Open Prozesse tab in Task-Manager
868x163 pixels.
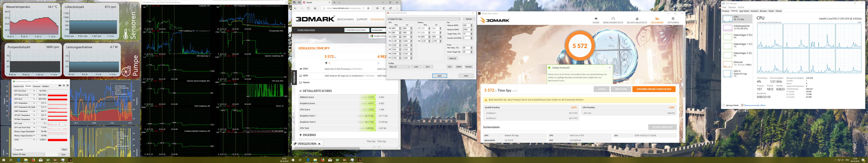[726, 11]
